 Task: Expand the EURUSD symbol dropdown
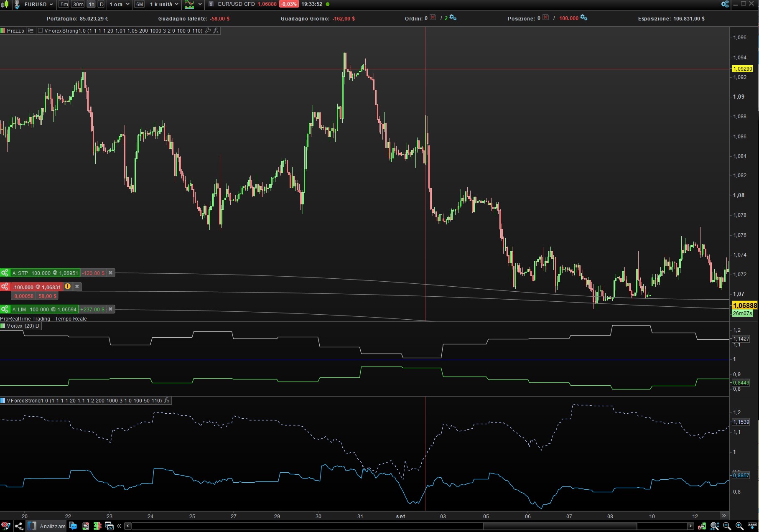51,4
